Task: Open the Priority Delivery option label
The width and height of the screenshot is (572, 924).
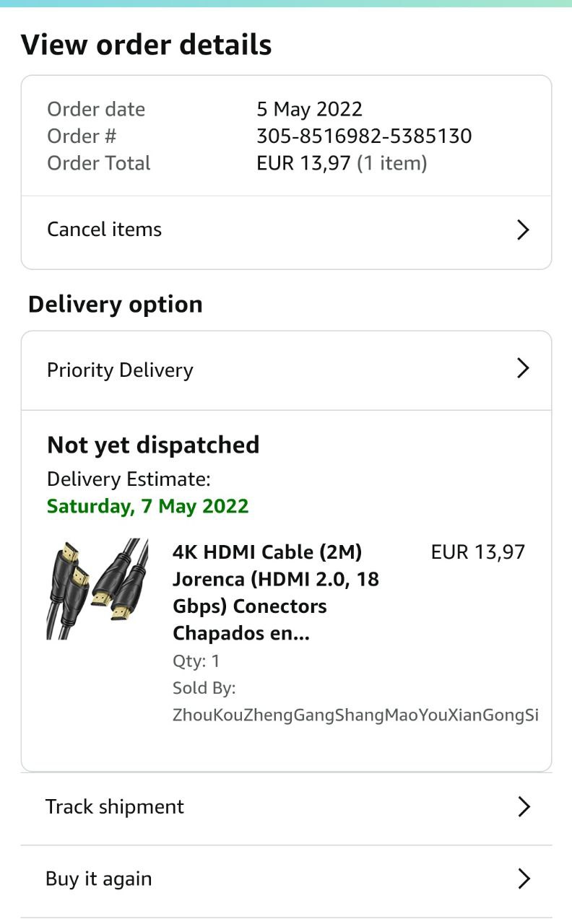Action: pos(120,370)
